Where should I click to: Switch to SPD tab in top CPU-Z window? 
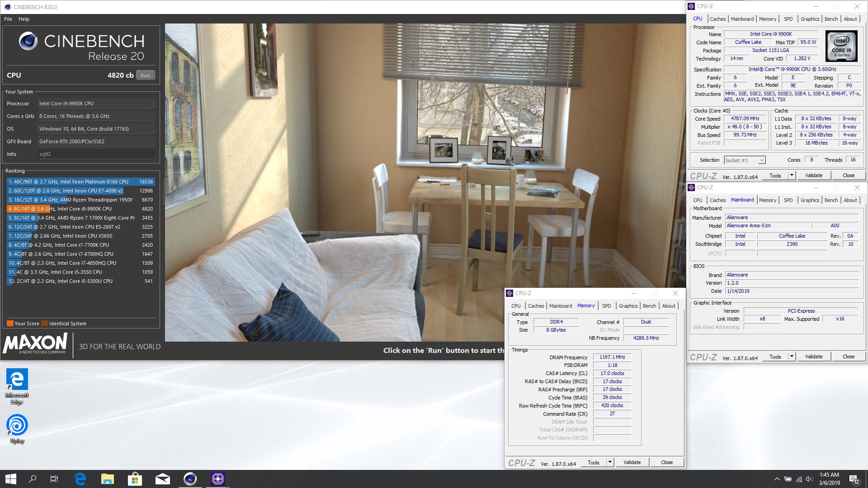pyautogui.click(x=788, y=19)
